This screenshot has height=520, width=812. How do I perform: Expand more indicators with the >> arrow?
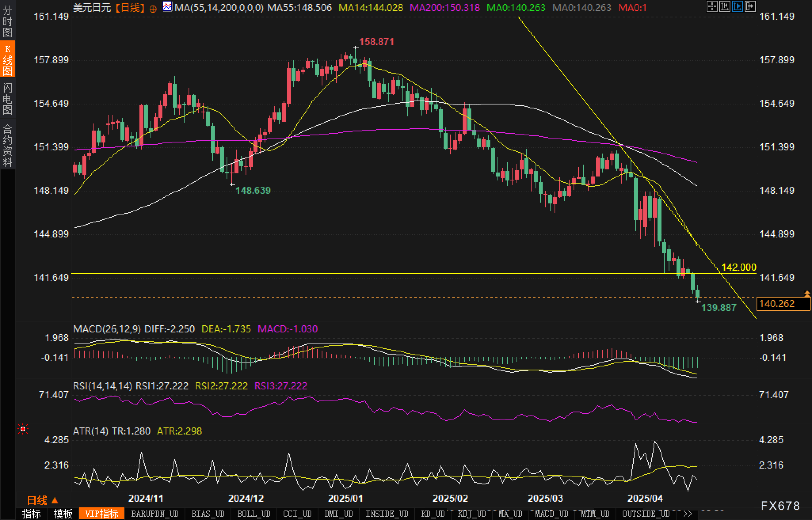(688, 514)
